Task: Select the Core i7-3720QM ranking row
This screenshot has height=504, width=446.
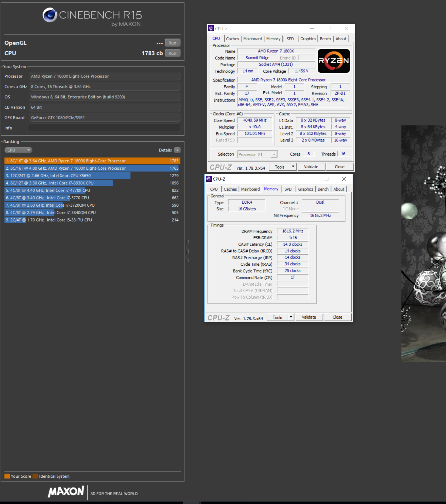Action: tap(92, 205)
